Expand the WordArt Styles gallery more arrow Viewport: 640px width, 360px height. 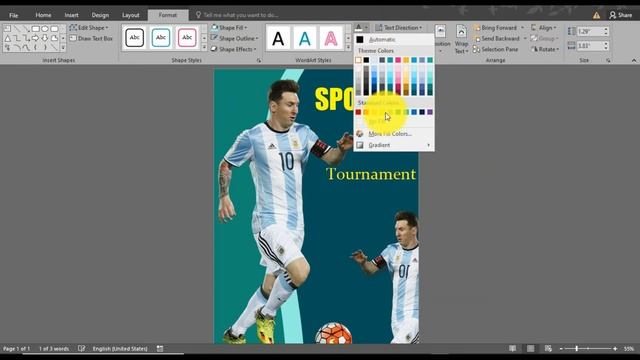(x=348, y=48)
